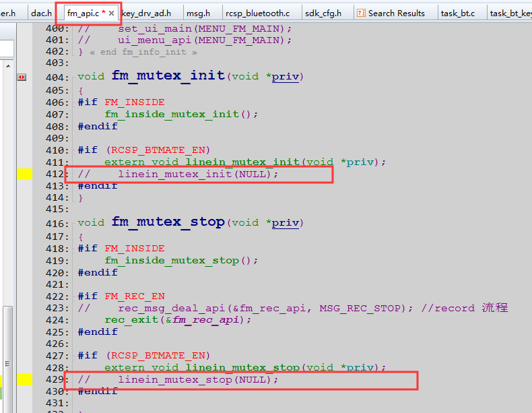
Task: Select the fm_api.c tab
Action: 83,13
